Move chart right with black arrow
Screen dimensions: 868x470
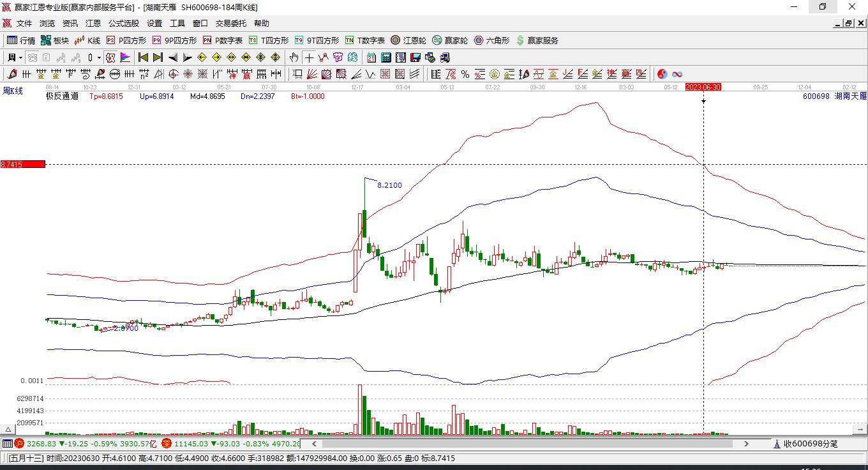(187, 57)
